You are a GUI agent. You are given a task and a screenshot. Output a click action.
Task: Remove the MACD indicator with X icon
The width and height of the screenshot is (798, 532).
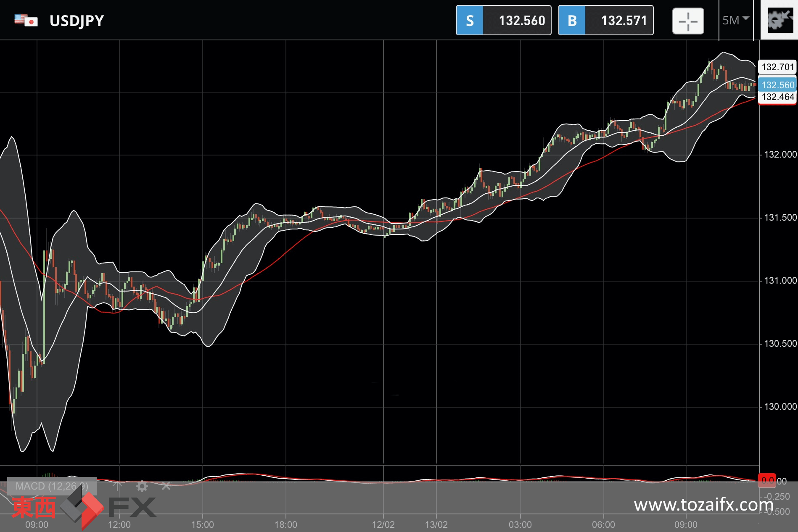click(x=166, y=486)
